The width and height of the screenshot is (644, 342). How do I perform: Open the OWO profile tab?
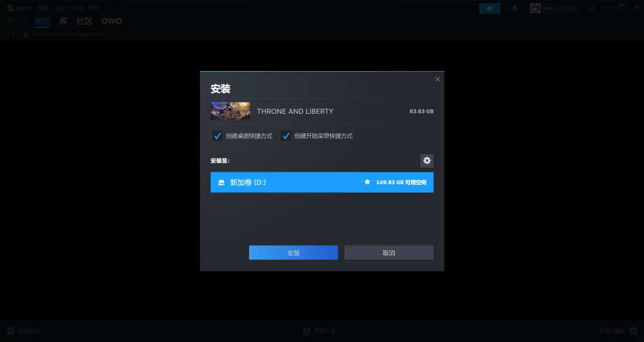point(112,21)
